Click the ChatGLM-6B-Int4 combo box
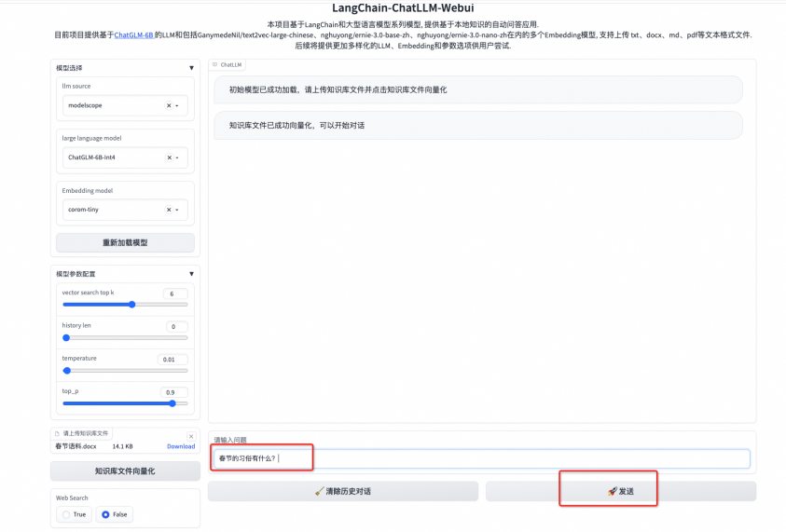The width and height of the screenshot is (786, 532). pyautogui.click(x=125, y=157)
